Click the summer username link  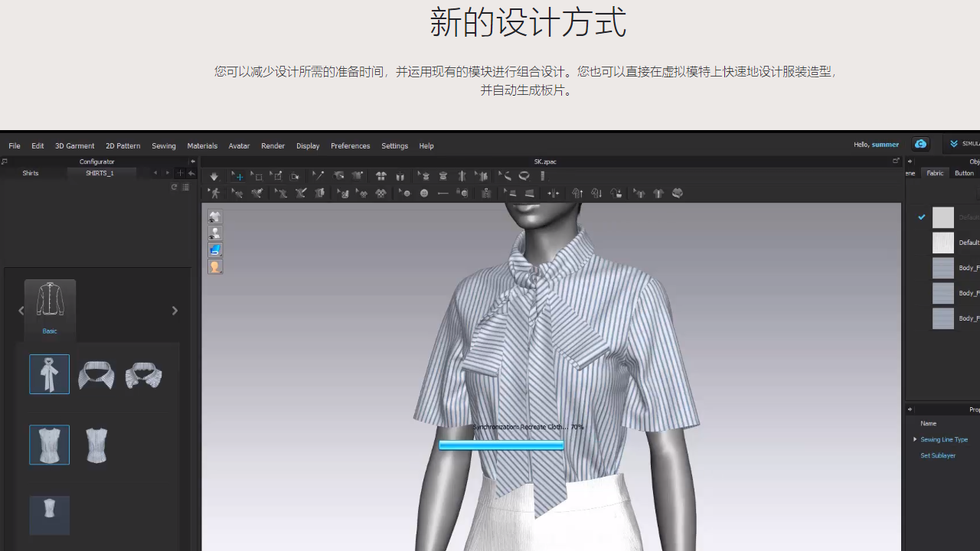[885, 145]
